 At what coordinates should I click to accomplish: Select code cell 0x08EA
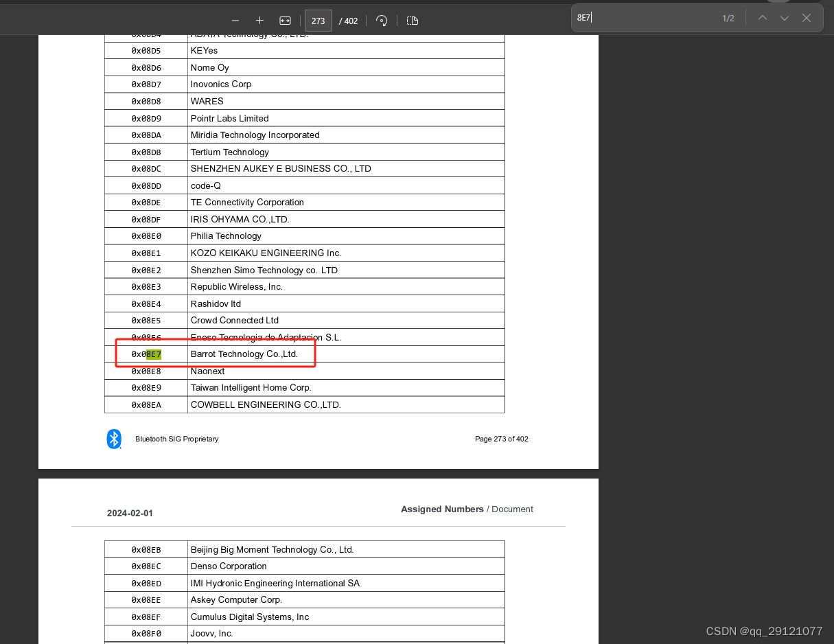pos(146,405)
